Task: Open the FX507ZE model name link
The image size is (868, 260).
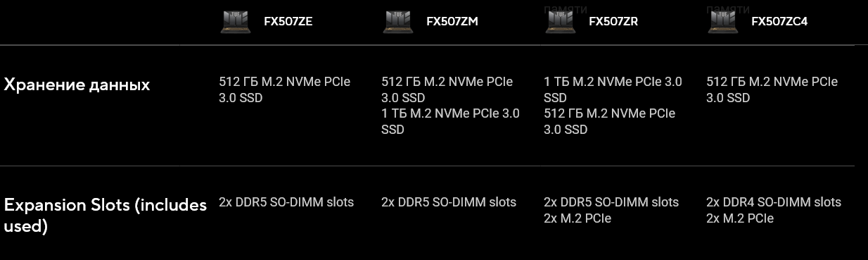Action: point(288,21)
